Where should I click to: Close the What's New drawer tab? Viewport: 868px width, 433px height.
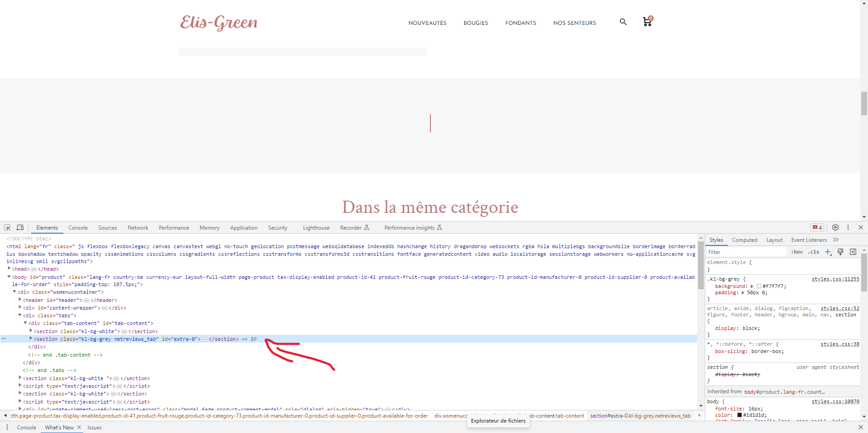[79, 427]
